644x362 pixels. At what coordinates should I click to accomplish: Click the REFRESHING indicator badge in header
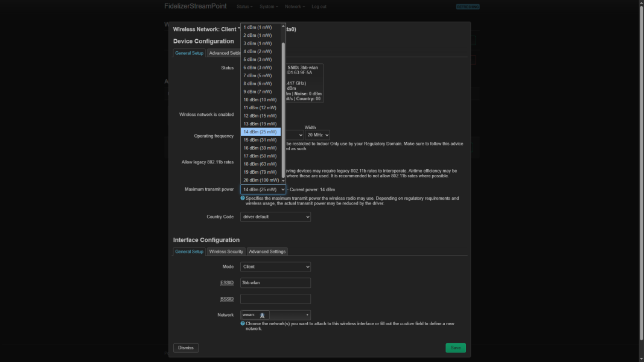[468, 7]
